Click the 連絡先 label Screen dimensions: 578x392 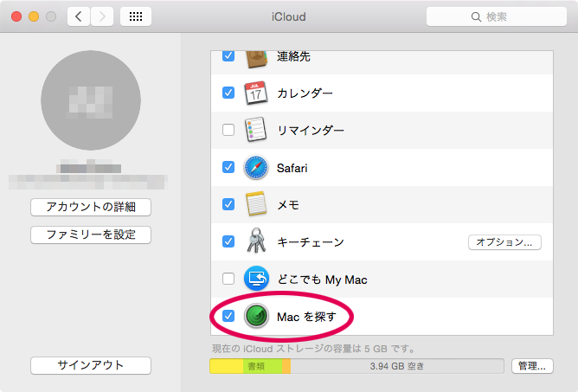pyautogui.click(x=293, y=56)
